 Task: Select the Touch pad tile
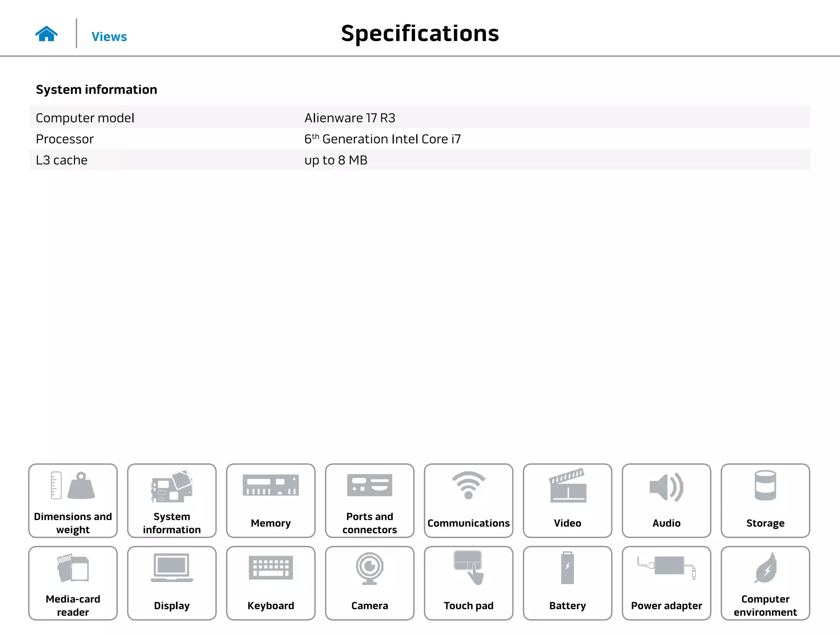(468, 583)
